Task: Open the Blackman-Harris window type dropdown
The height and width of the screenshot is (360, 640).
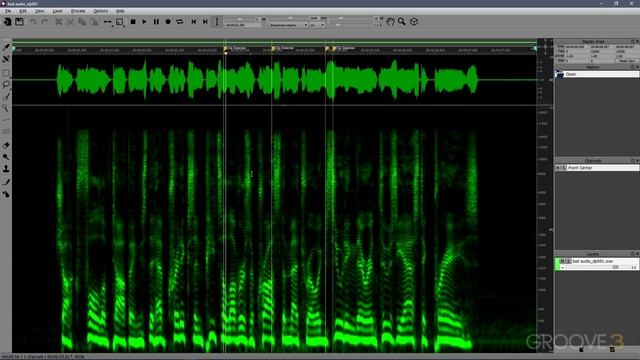Action: coord(288,25)
